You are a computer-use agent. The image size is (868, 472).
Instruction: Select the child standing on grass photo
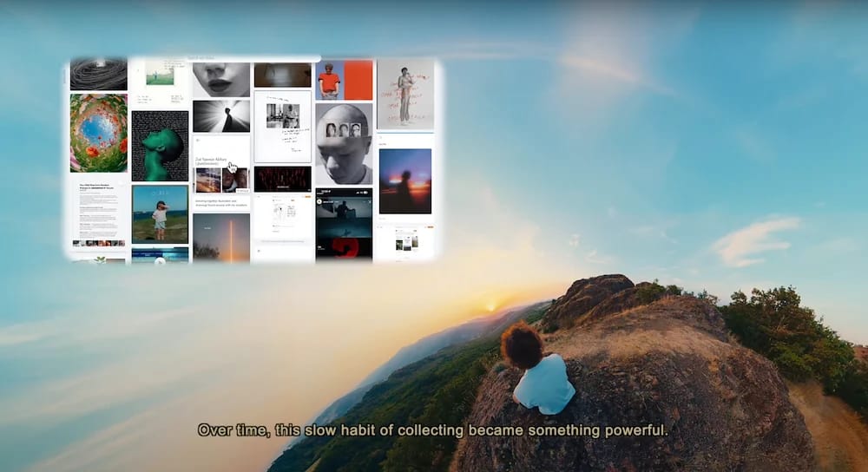pos(160,213)
